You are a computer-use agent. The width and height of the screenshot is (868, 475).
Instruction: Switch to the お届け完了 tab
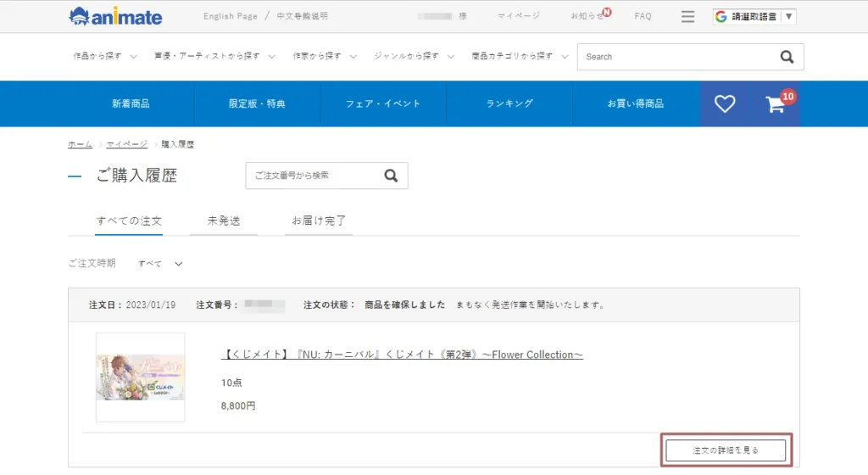tap(319, 221)
